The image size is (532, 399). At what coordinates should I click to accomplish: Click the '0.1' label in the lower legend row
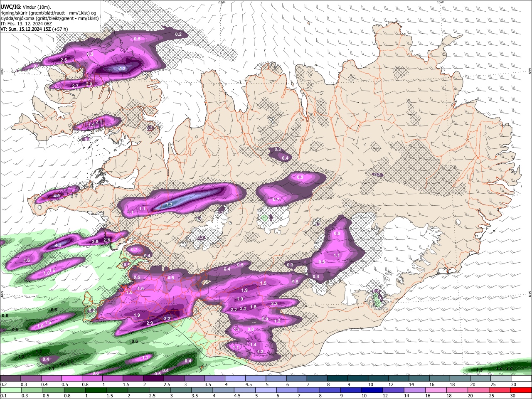3,396
